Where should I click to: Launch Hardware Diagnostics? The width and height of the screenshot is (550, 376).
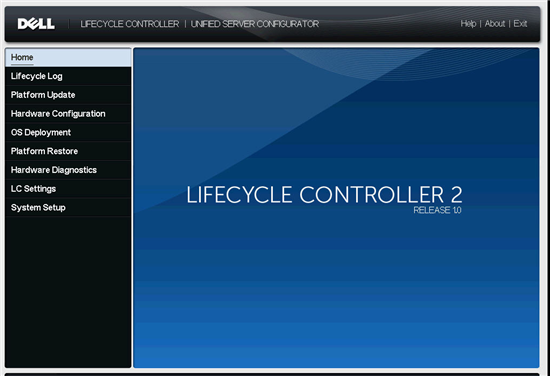point(68,170)
